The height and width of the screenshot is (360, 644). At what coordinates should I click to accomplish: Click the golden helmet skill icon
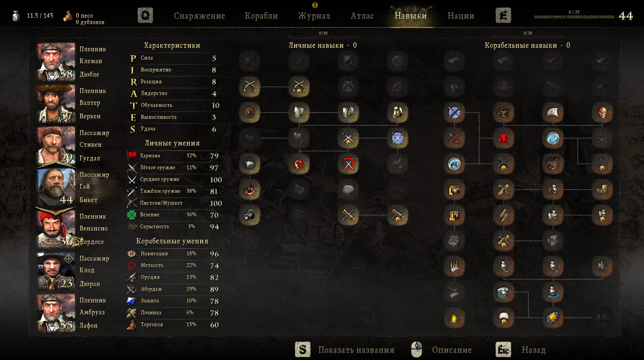[x=397, y=113]
